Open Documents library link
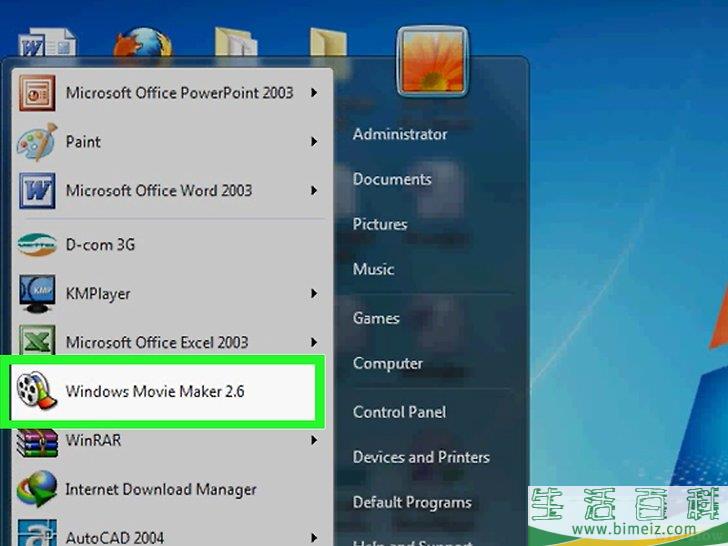Screen dimensions: 728x546 (392, 179)
